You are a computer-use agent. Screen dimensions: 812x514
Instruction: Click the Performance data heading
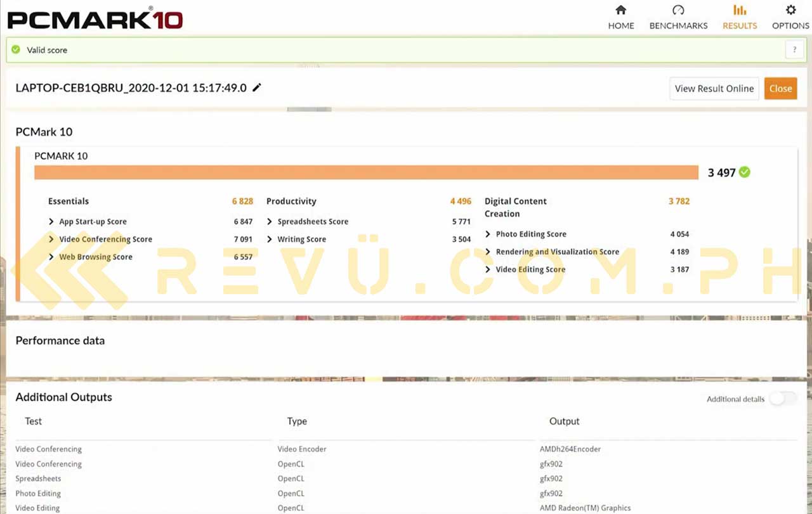click(60, 340)
